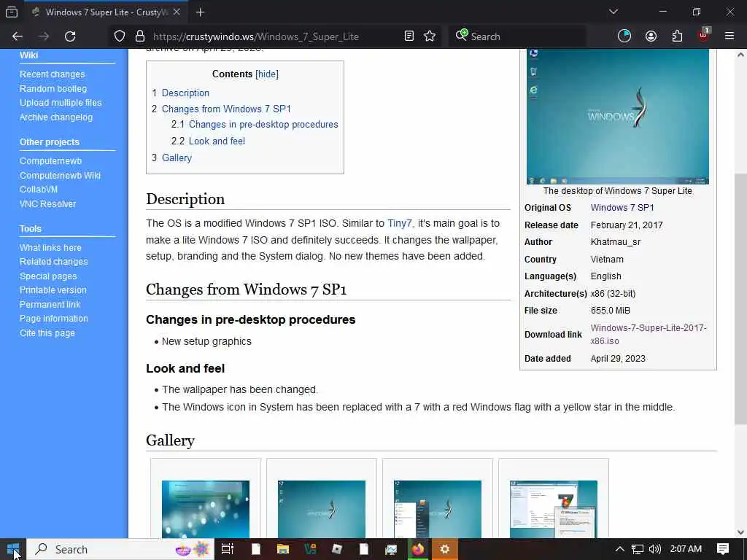The width and height of the screenshot is (747, 560).
Task: Jump to Look and feel in contents
Action: [217, 141]
